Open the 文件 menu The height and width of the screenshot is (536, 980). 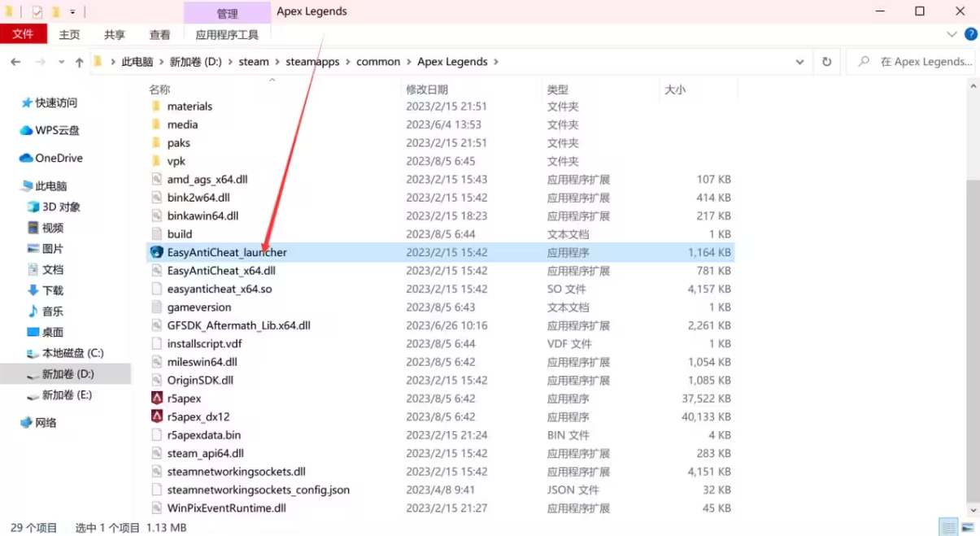point(24,34)
